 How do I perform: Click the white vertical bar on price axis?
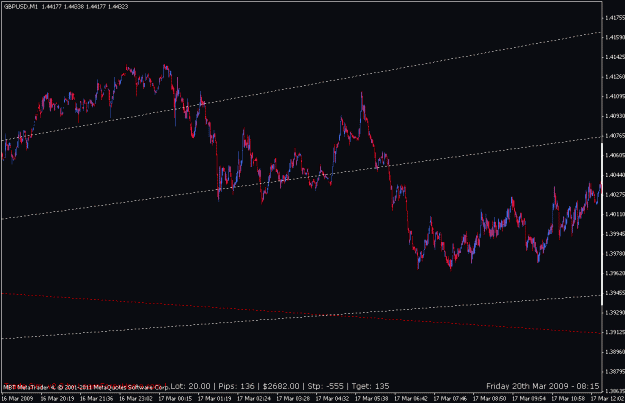602,224
